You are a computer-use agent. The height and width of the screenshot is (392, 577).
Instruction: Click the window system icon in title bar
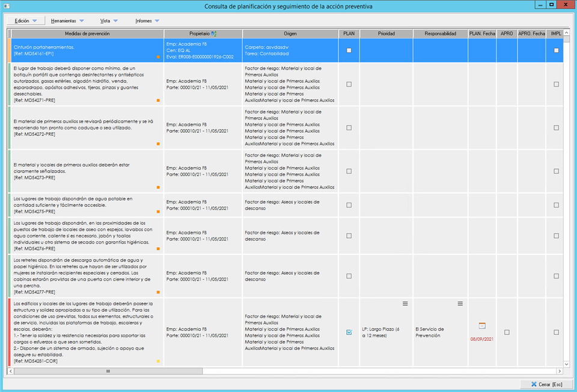(7, 7)
